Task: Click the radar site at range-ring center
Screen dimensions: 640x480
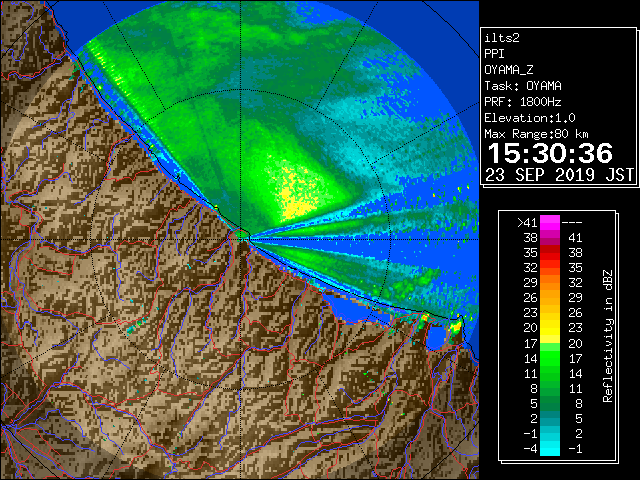Action: [242, 238]
